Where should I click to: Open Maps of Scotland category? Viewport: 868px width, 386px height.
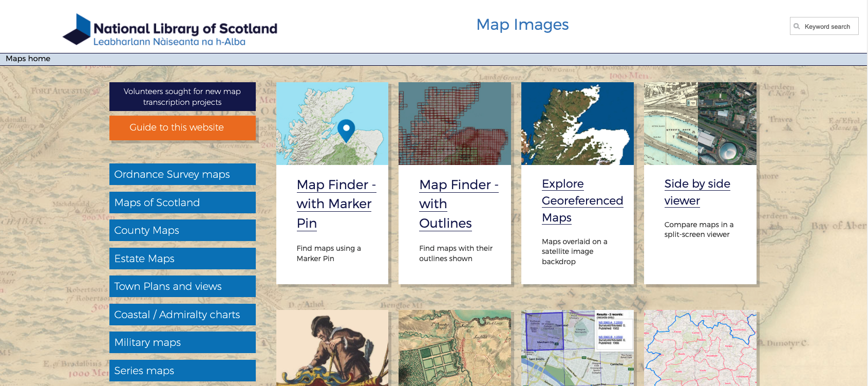coord(182,203)
